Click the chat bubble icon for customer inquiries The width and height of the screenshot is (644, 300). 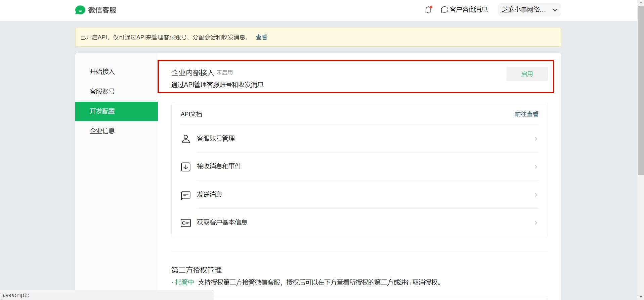point(444,10)
